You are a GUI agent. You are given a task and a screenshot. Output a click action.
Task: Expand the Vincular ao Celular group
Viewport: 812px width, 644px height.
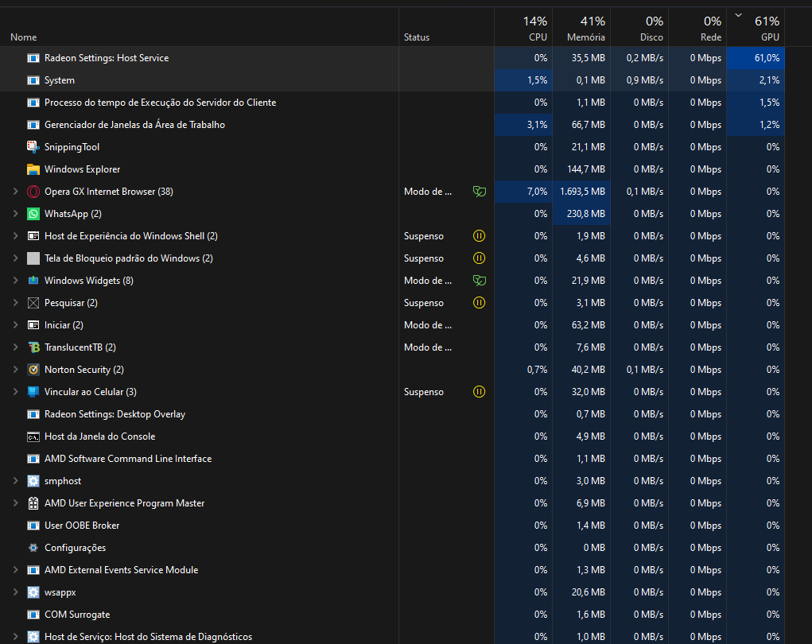pos(16,392)
